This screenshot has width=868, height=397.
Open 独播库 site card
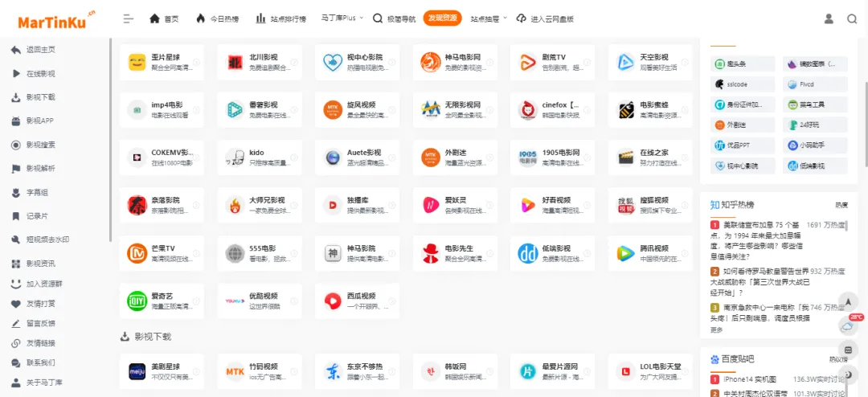point(357,206)
